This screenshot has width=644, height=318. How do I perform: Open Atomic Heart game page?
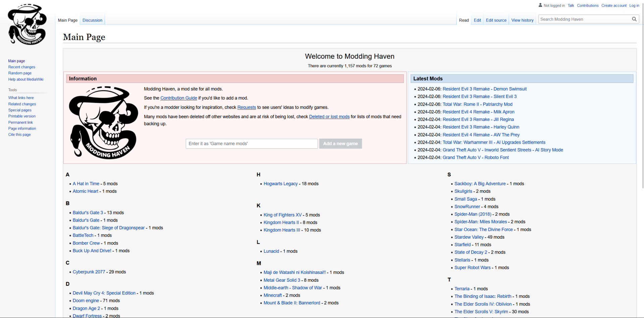coord(86,191)
